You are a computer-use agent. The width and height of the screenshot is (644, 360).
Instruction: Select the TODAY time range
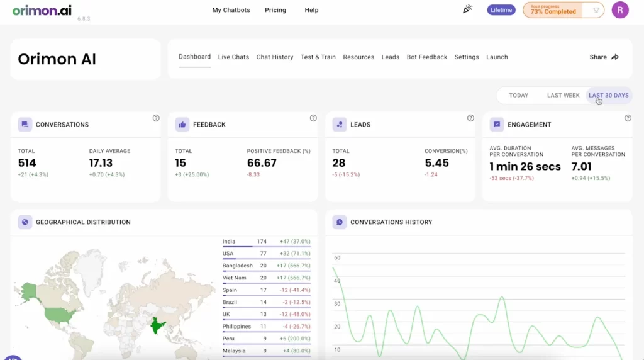click(518, 96)
